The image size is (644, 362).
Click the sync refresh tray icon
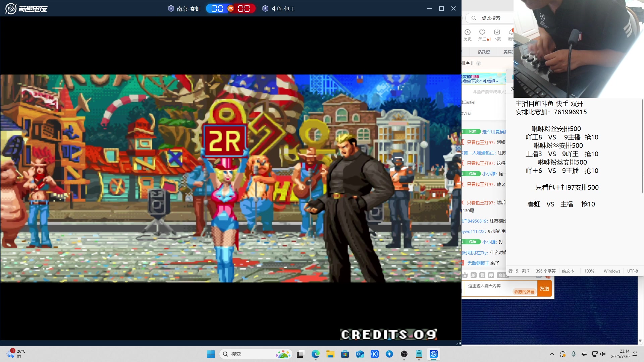tap(563, 354)
